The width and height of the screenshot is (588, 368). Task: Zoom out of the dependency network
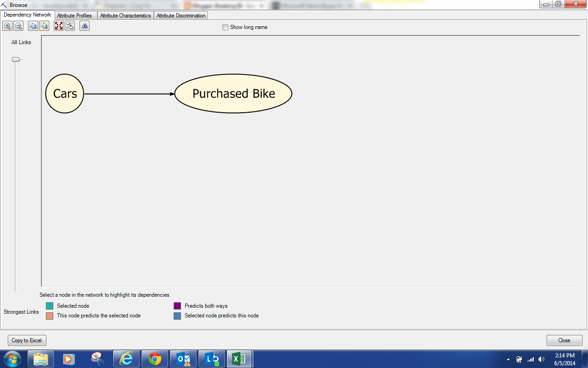[x=18, y=26]
